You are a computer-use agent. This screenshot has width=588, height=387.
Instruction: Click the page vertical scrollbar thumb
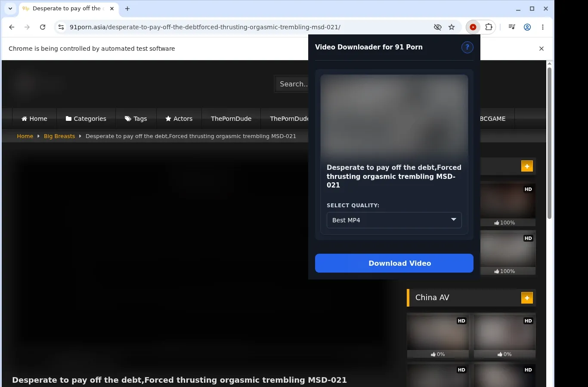549,143
